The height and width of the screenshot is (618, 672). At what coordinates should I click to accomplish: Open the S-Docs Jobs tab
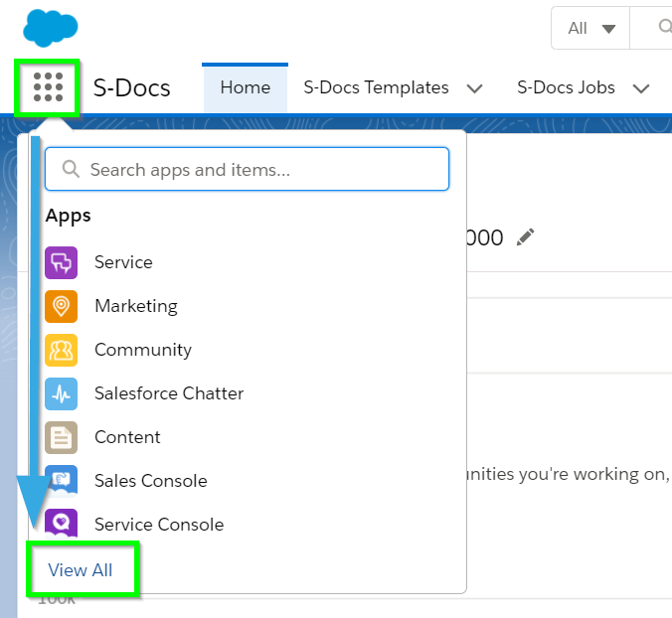pos(566,87)
